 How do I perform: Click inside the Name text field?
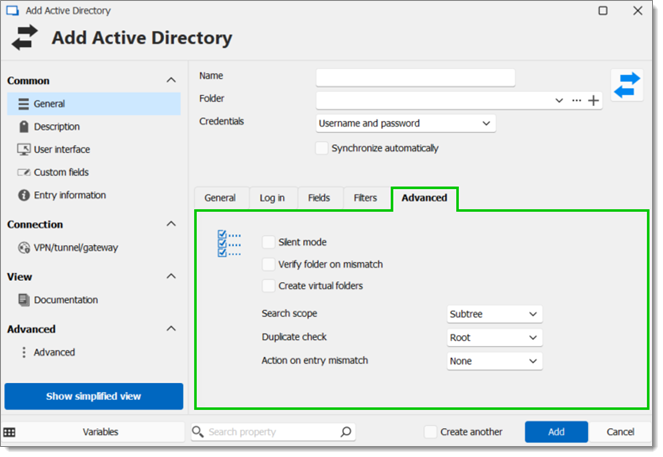[x=415, y=78]
